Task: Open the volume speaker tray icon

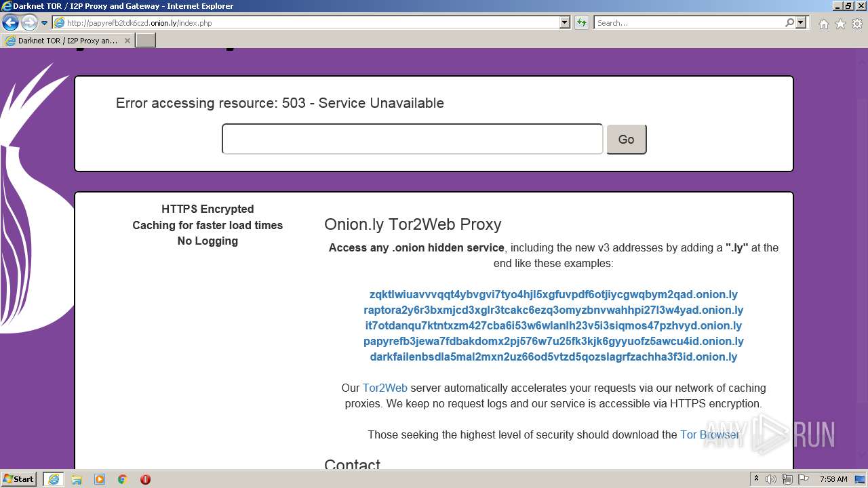Action: click(x=771, y=479)
